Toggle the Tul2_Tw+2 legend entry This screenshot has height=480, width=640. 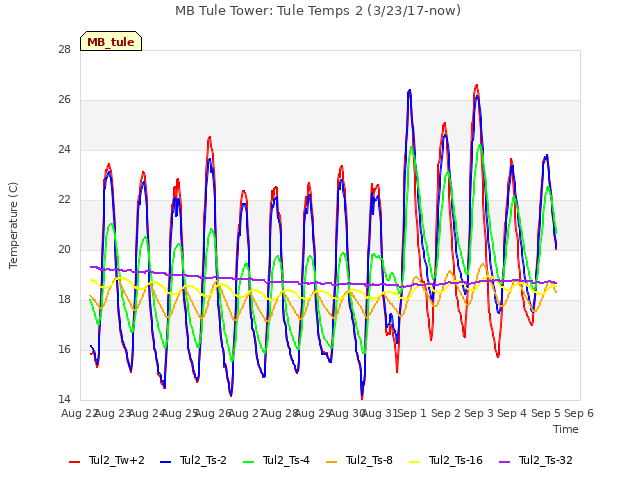point(107,460)
